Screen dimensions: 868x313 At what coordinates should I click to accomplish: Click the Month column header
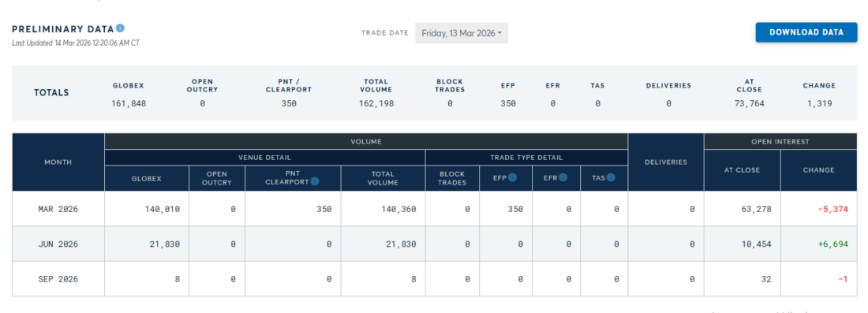point(58,162)
